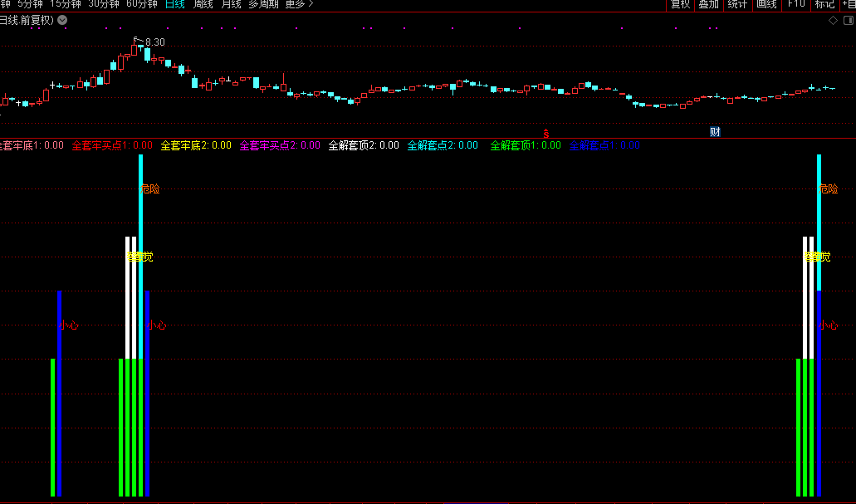856x504 pixels.
Task: Select the 月线 monthly chart
Action: tap(231, 4)
